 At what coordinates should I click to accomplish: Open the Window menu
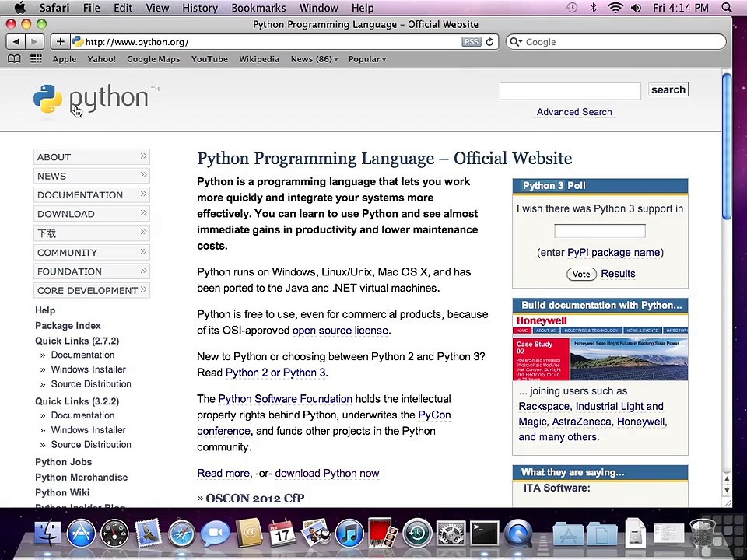tap(319, 8)
